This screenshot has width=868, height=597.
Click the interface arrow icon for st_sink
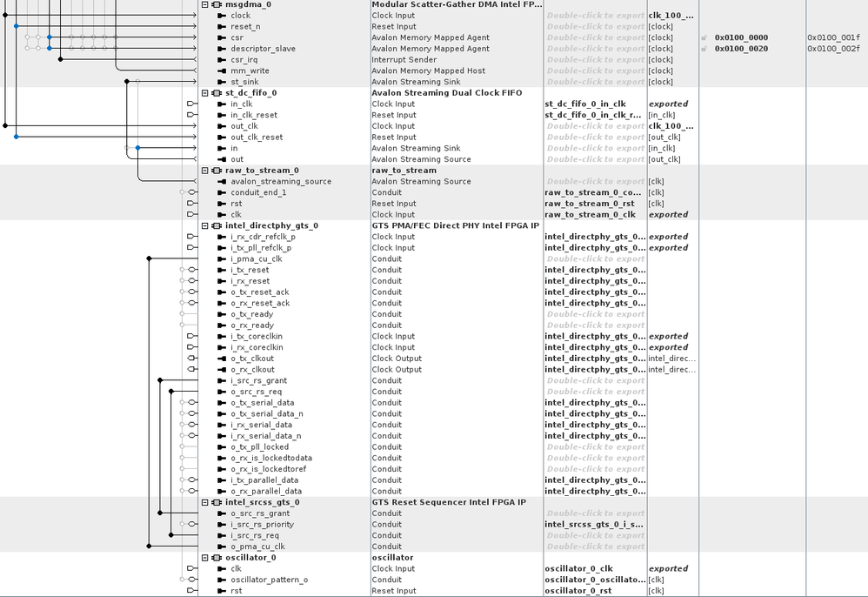(x=222, y=82)
